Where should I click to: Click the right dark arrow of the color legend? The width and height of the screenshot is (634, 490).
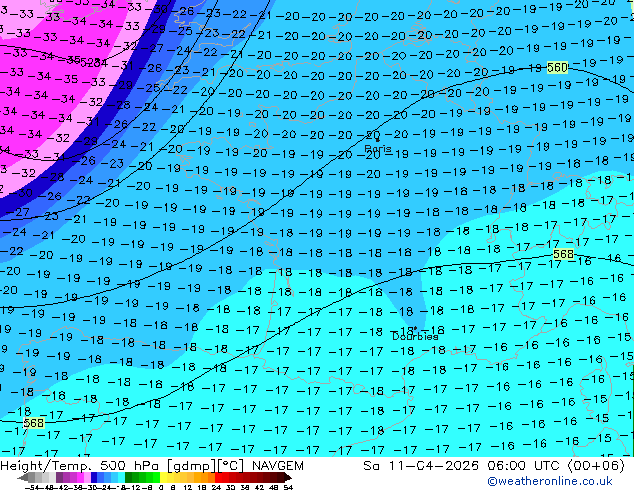point(287,477)
